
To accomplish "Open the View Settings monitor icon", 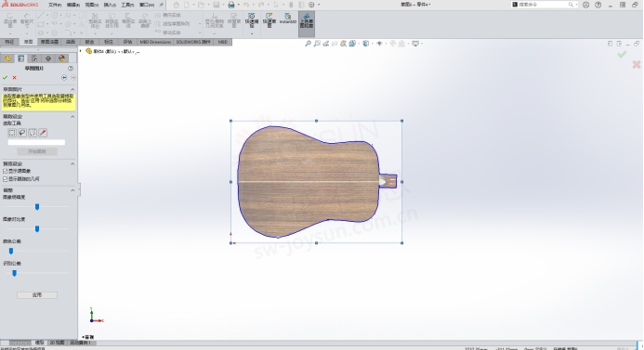I will click(415, 44).
